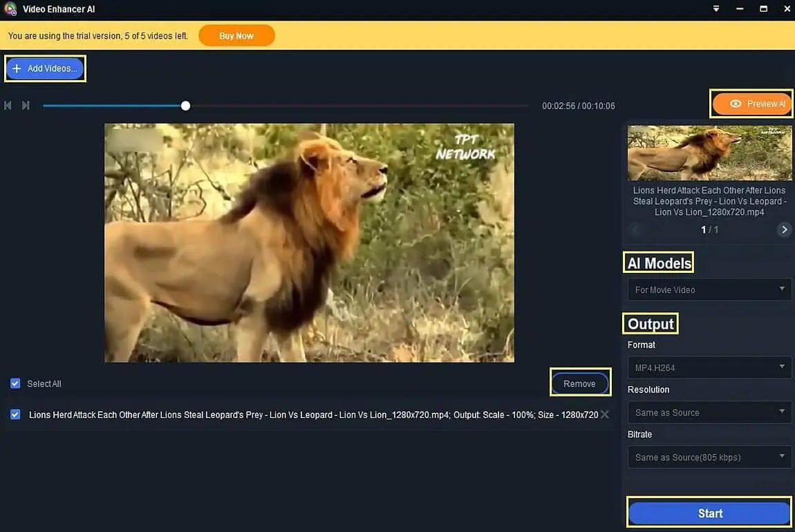Viewport: 795px width, 532px height.
Task: Open the Bitrate dropdown
Action: coord(709,457)
